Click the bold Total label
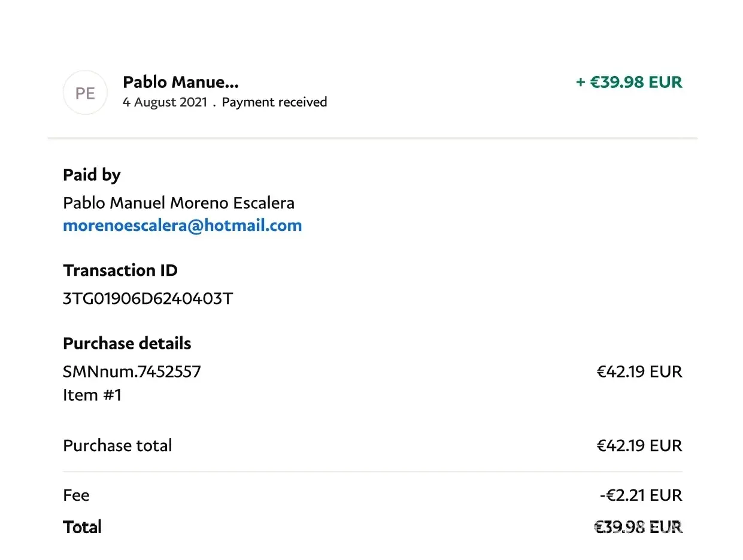The width and height of the screenshot is (743, 560). click(82, 527)
